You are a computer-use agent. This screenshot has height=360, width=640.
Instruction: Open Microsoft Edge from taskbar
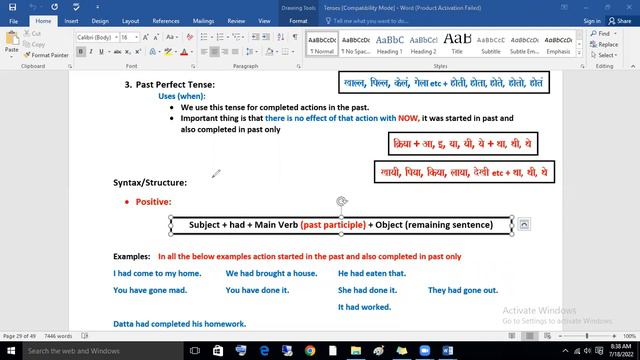tap(264, 351)
